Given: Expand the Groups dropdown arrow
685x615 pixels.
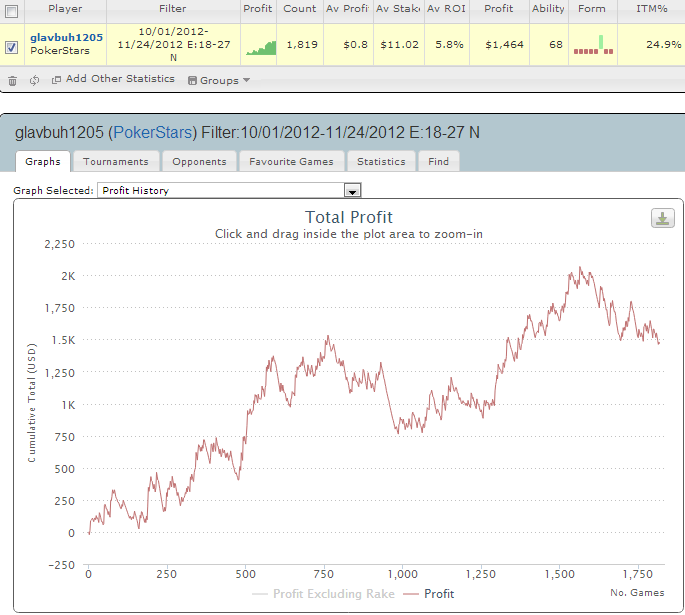Looking at the screenshot, I should 247,80.
